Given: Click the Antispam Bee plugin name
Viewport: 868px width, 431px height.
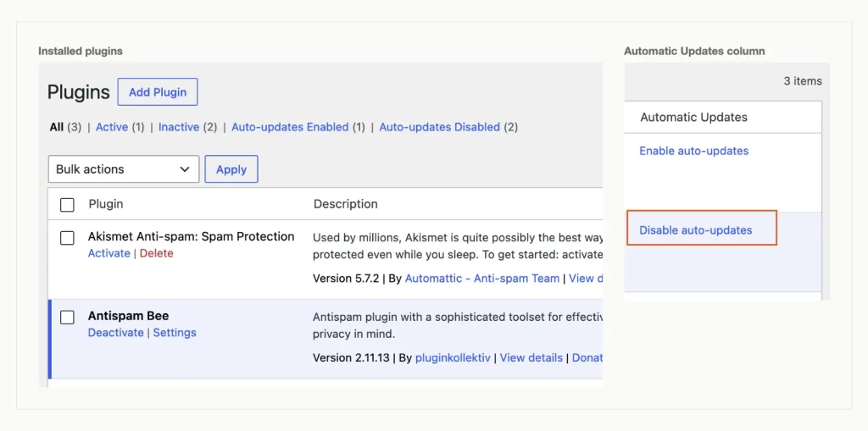Looking at the screenshot, I should 129,316.
